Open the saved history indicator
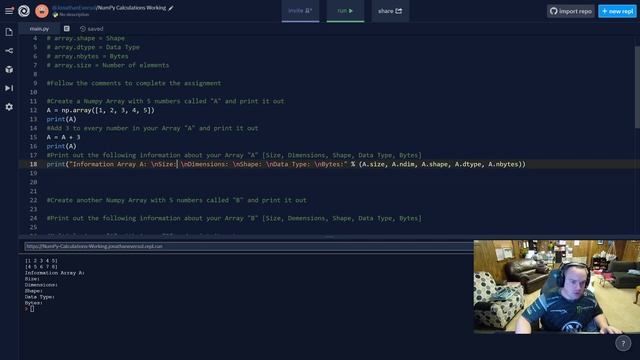 point(91,29)
